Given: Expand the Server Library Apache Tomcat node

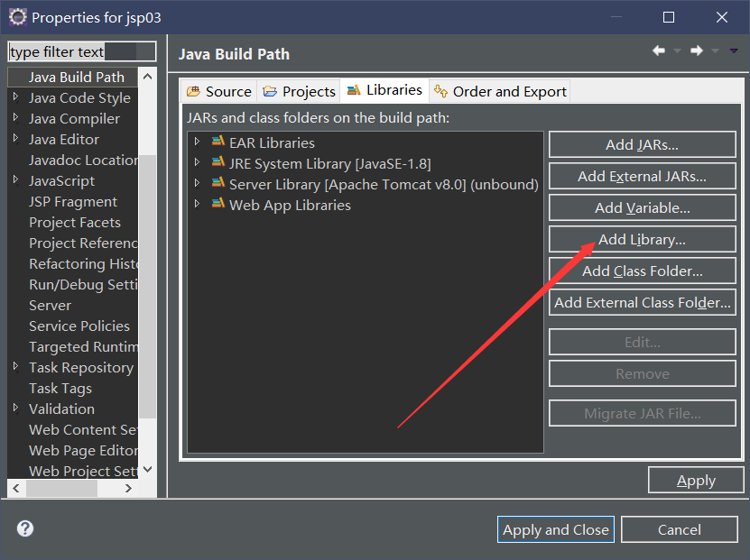Looking at the screenshot, I should [197, 183].
